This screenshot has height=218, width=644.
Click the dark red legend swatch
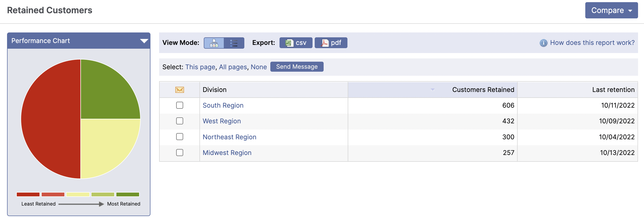pos(28,194)
